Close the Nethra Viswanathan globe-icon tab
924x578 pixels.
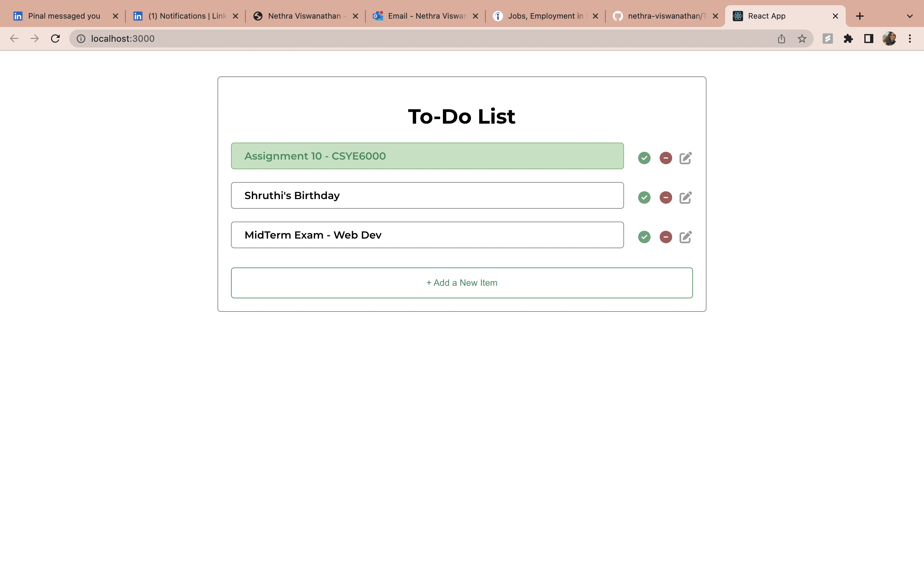click(355, 16)
